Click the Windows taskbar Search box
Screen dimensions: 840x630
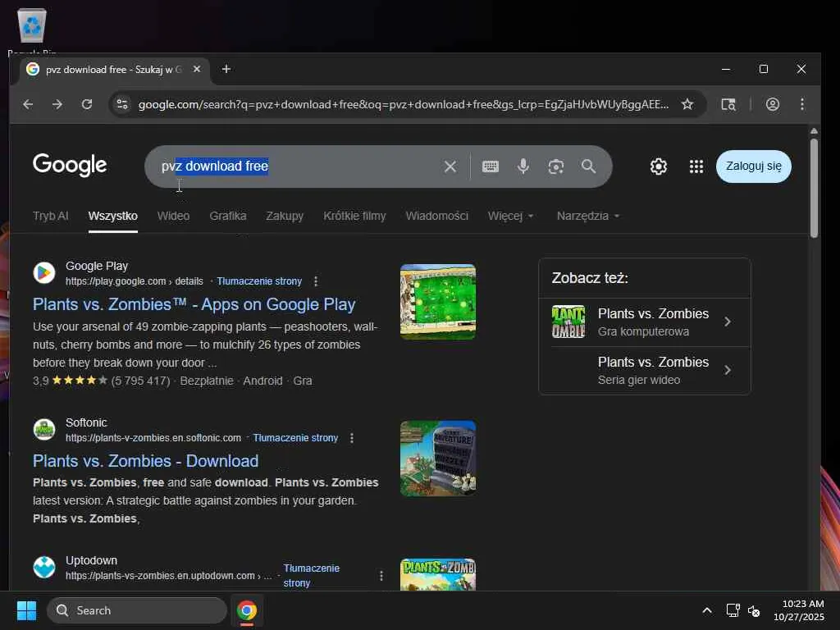pos(137,610)
